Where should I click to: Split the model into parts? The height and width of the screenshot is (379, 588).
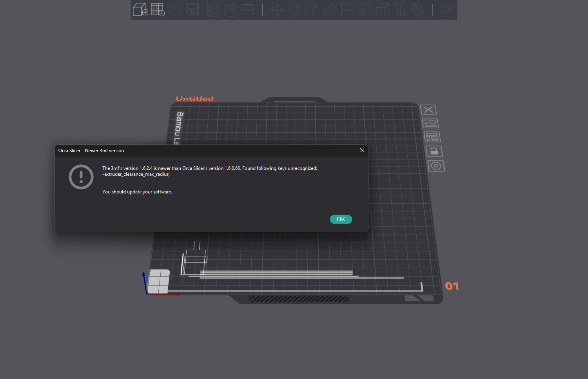click(x=230, y=9)
